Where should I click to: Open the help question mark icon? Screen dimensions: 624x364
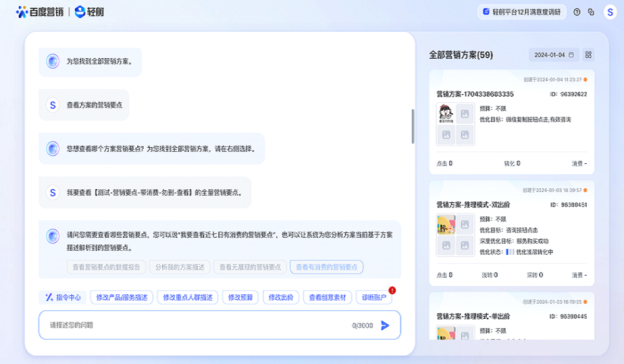(x=577, y=12)
